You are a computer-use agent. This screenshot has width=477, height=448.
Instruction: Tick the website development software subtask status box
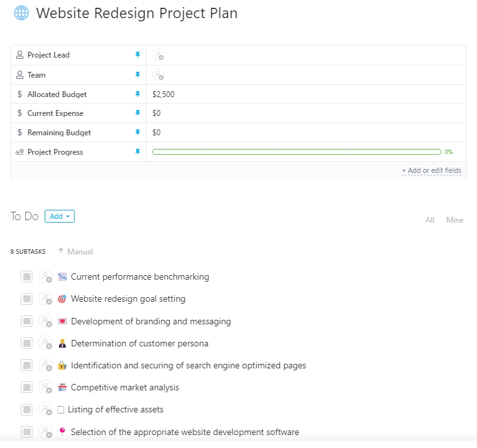click(27, 432)
